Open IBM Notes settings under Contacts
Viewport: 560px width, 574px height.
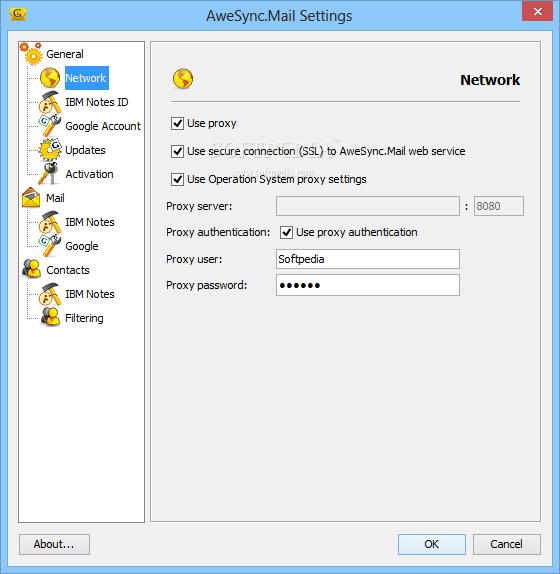90,294
